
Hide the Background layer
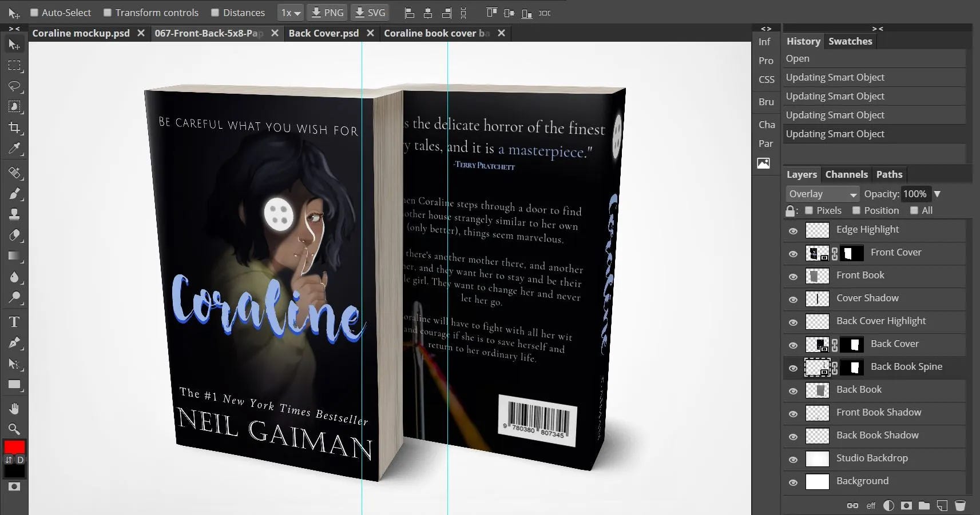(x=793, y=482)
